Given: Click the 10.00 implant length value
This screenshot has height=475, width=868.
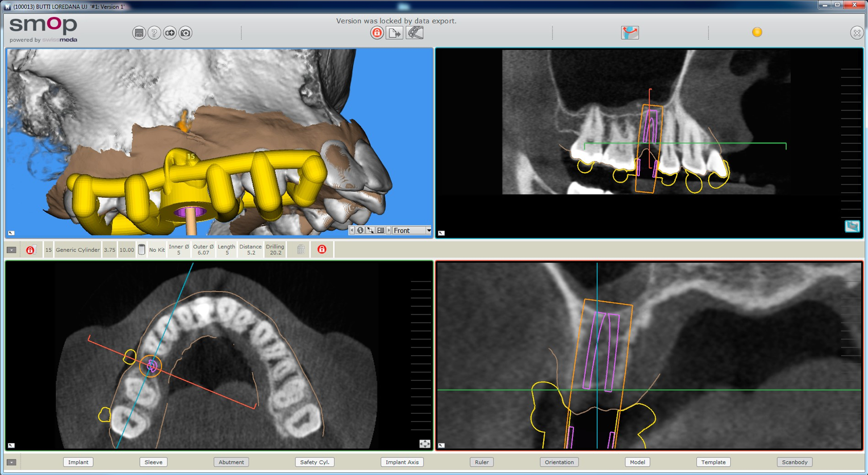Looking at the screenshot, I should [x=126, y=250].
